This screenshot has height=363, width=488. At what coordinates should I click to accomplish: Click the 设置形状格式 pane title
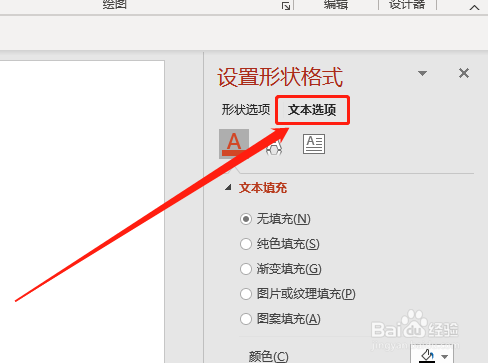coord(280,77)
